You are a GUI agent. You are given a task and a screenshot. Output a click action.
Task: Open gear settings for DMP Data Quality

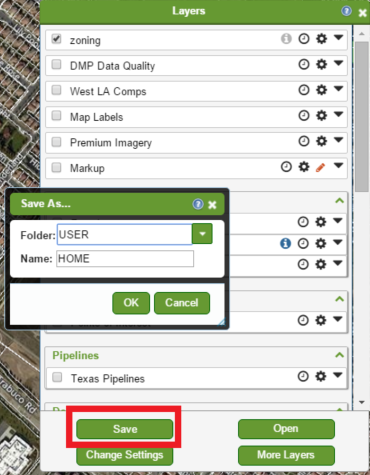tap(321, 64)
